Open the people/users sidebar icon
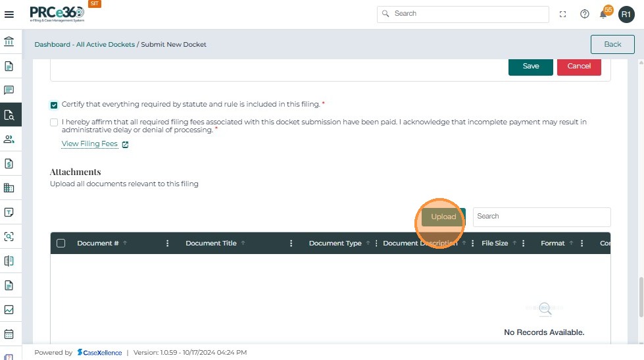Screen dimensions: 644x360 coord(9,139)
